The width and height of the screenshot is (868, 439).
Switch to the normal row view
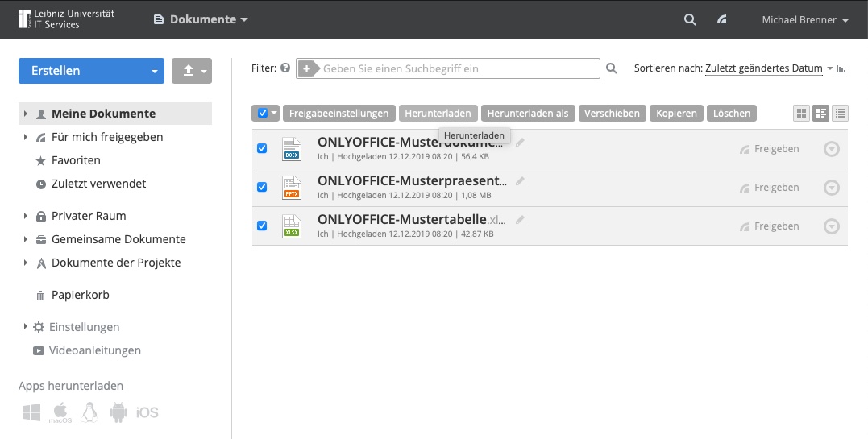820,114
